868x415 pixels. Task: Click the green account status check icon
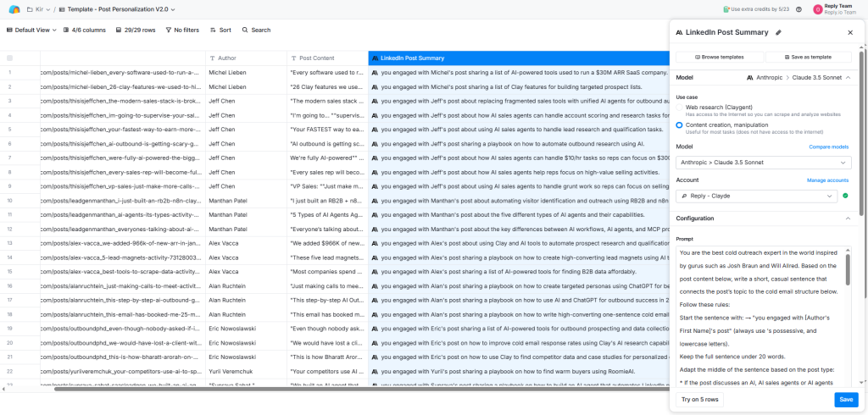tap(847, 196)
